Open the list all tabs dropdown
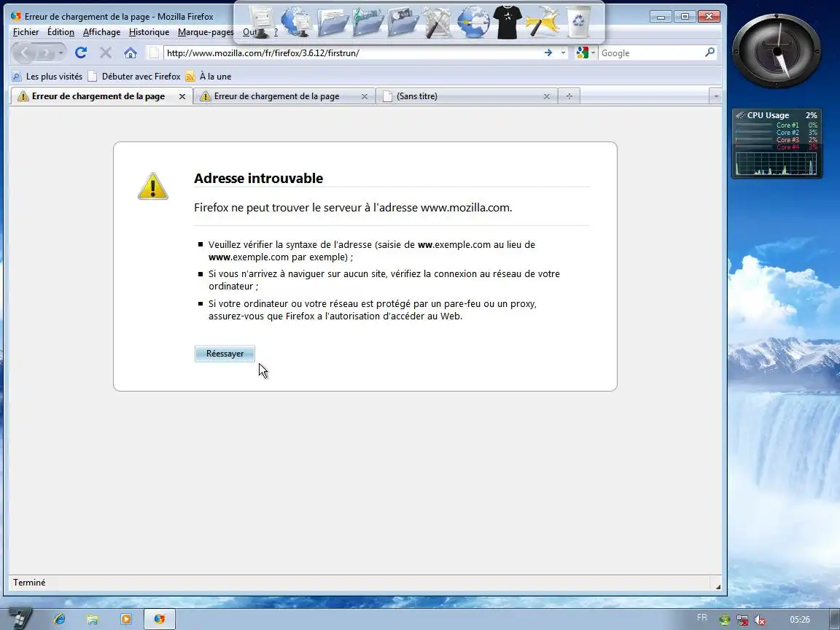The height and width of the screenshot is (630, 840). 716,96
